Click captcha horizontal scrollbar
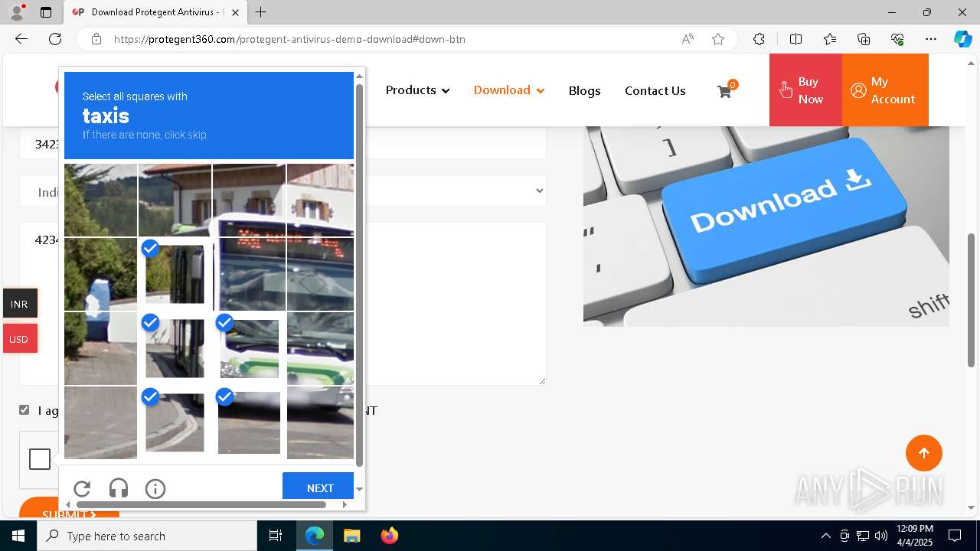The width and height of the screenshot is (980, 551). coord(201,504)
